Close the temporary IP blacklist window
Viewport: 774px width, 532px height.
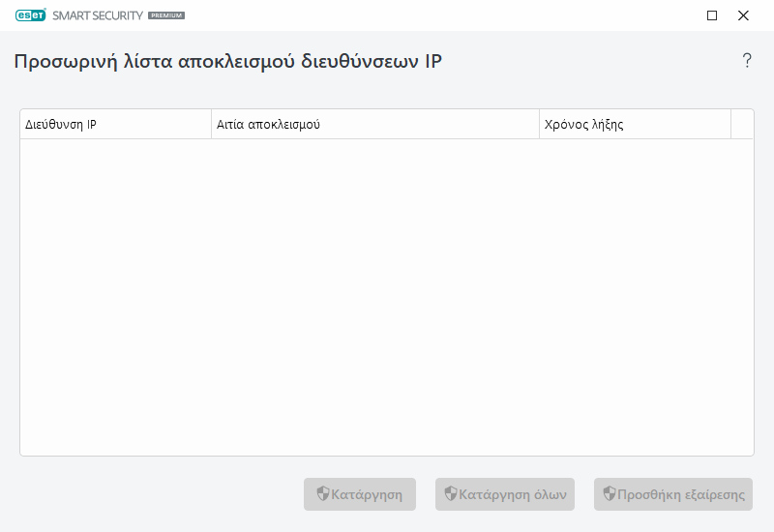[x=743, y=15]
